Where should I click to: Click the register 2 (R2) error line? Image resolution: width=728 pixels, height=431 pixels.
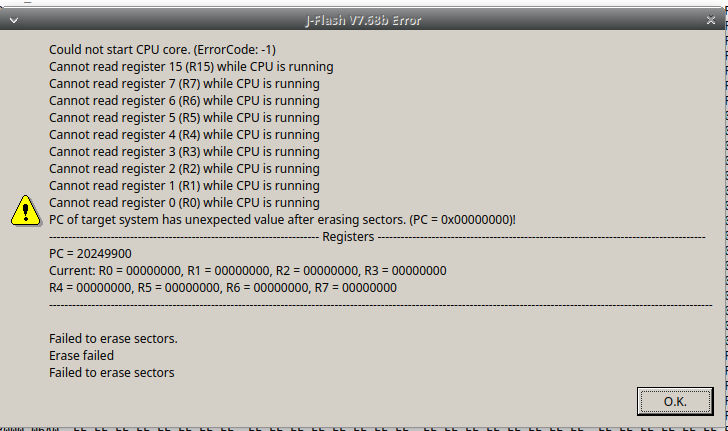pyautogui.click(x=184, y=168)
